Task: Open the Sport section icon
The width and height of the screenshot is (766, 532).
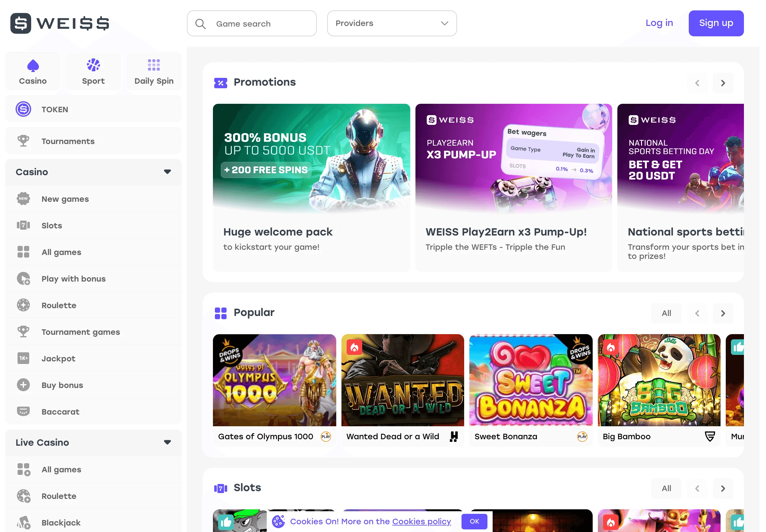Action: point(93,65)
